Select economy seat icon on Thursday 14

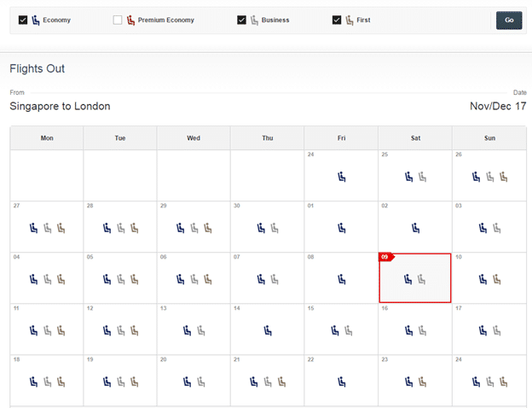(x=268, y=330)
